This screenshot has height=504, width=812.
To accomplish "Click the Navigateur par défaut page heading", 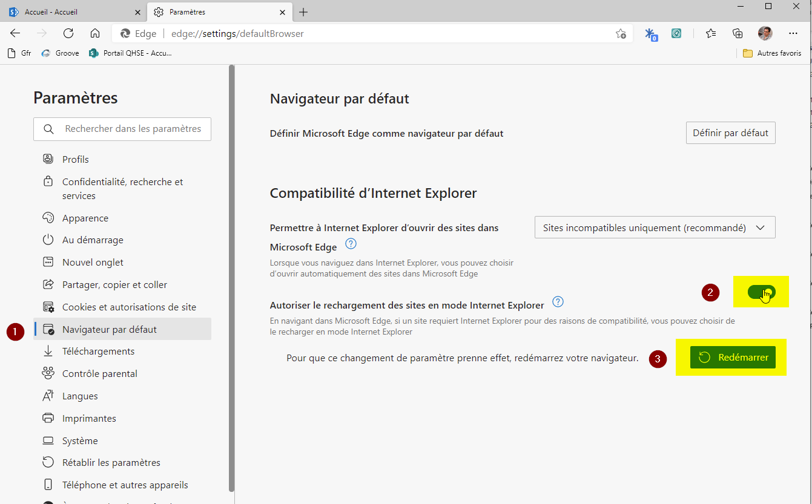I will click(x=340, y=99).
